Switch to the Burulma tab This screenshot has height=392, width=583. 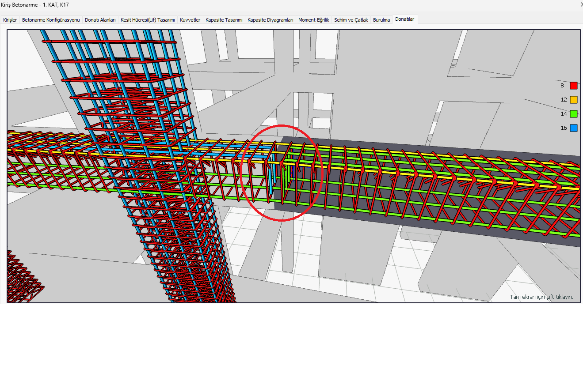coord(381,20)
